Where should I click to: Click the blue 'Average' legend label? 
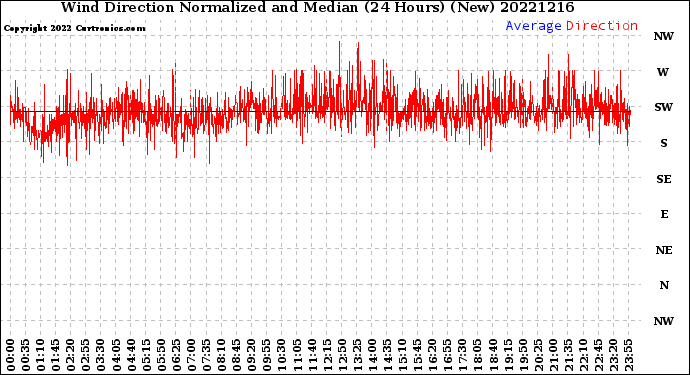click(x=533, y=26)
